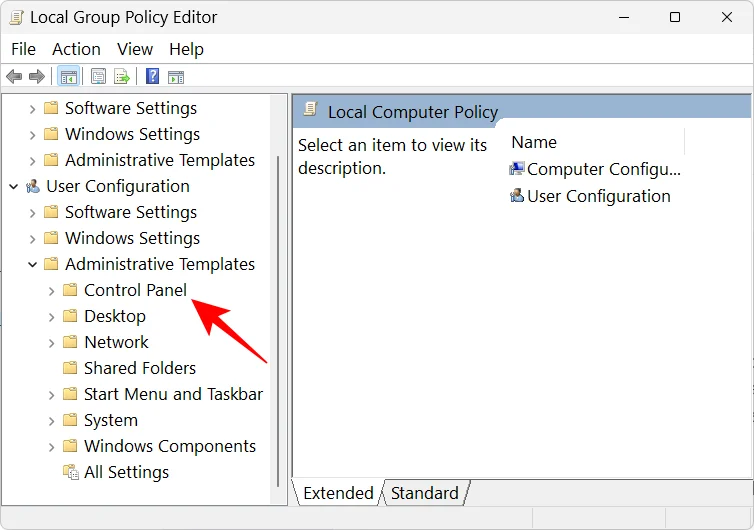Expand Software Settings under User Configuration
Image resolution: width=754 pixels, height=530 pixels.
coord(32,213)
